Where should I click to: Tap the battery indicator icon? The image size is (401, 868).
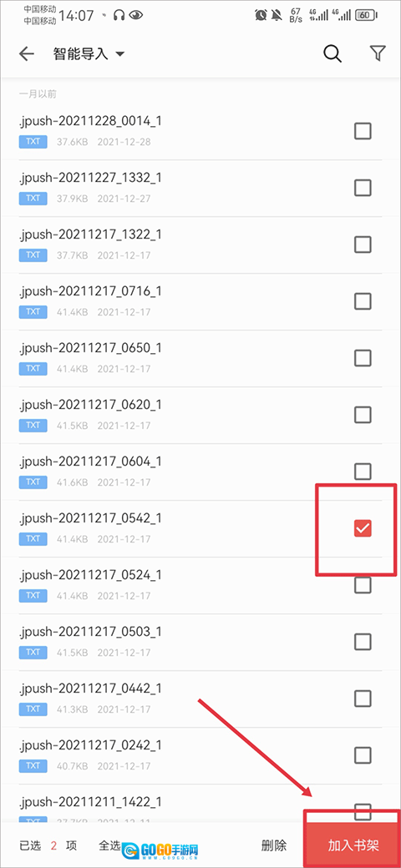click(379, 16)
